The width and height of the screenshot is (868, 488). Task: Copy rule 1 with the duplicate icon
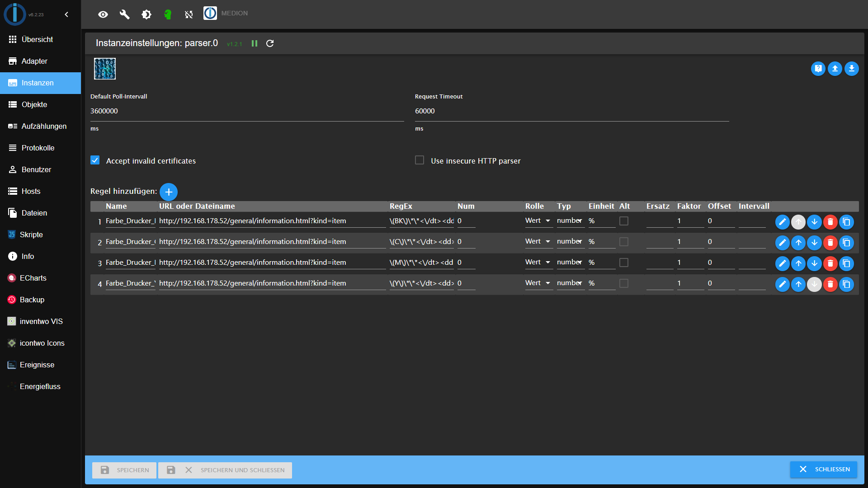[847, 222]
